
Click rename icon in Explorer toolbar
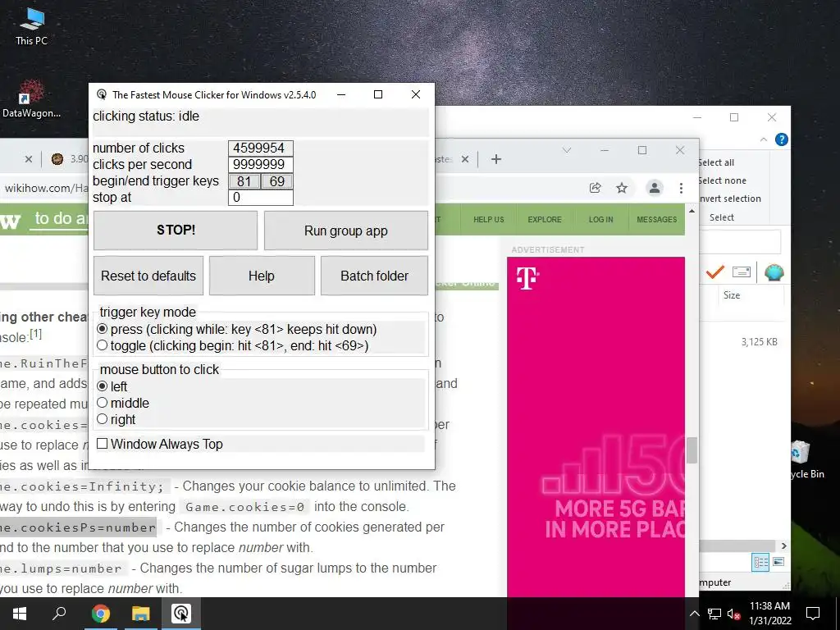coord(742,272)
